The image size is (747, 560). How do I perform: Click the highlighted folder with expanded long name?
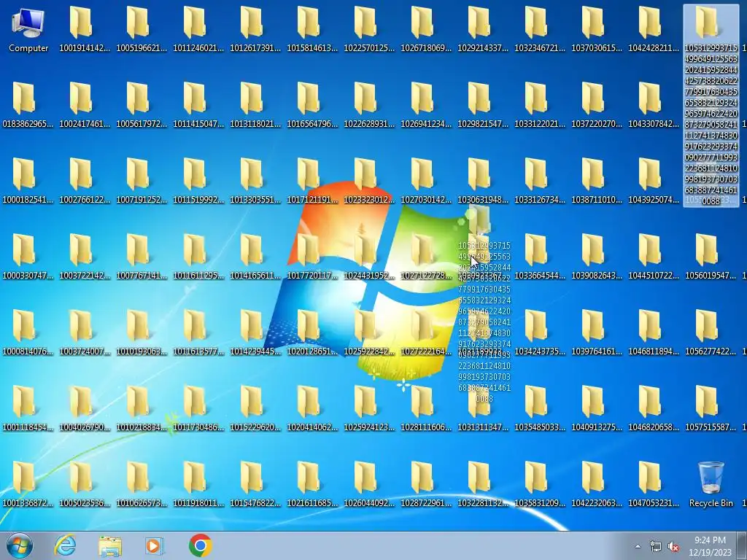711,106
